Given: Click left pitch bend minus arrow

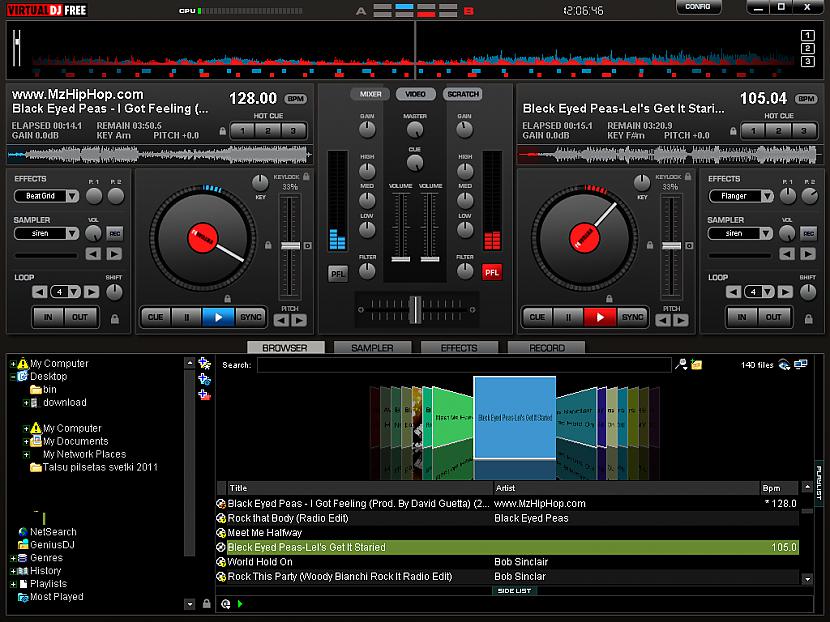Looking at the screenshot, I should (x=282, y=320).
